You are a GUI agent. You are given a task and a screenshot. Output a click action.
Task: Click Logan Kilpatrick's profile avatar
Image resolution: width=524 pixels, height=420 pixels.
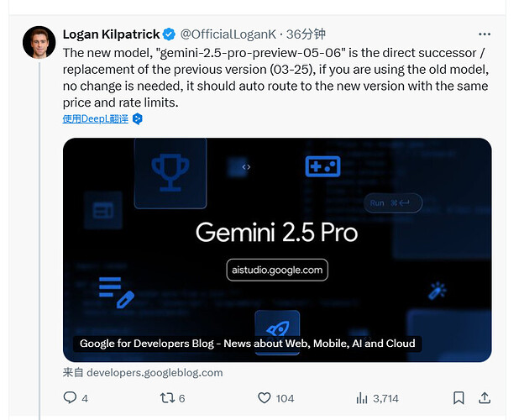(x=39, y=43)
